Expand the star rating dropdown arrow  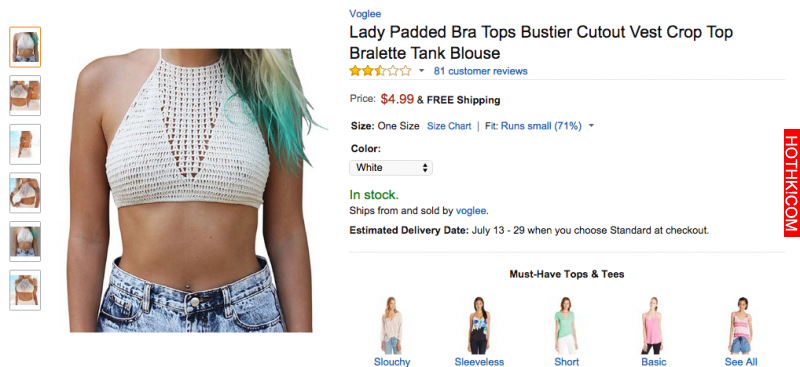(x=421, y=71)
